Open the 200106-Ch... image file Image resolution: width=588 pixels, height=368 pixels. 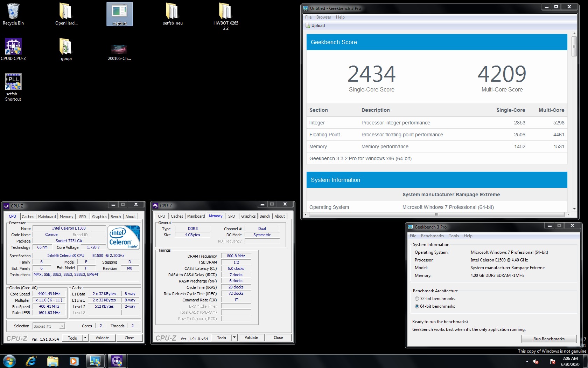pos(119,52)
